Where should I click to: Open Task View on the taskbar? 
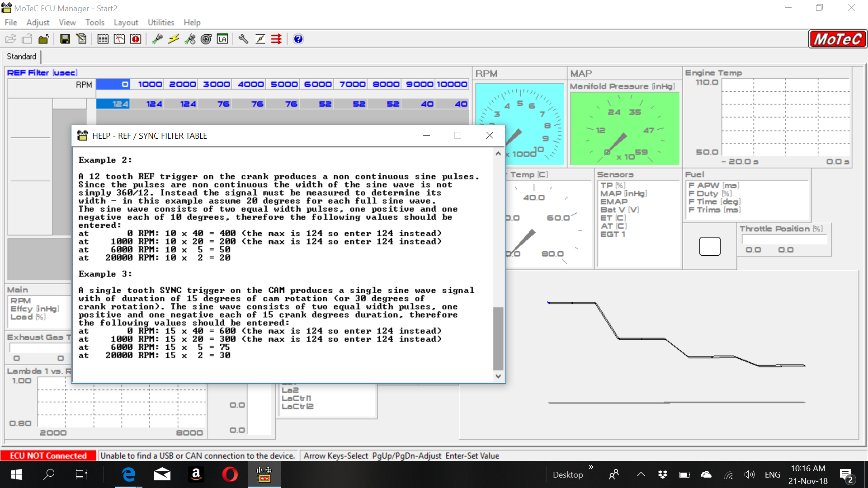pyautogui.click(x=81, y=474)
